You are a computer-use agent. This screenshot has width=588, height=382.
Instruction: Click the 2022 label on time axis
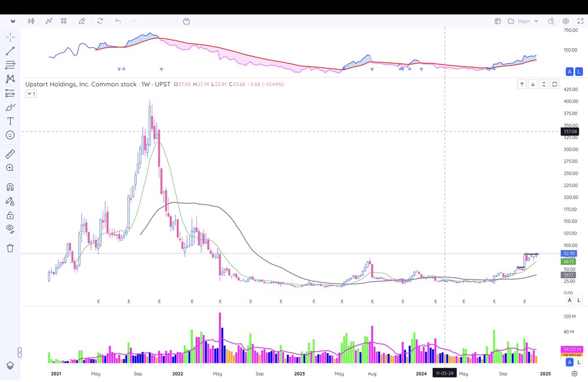coord(178,373)
